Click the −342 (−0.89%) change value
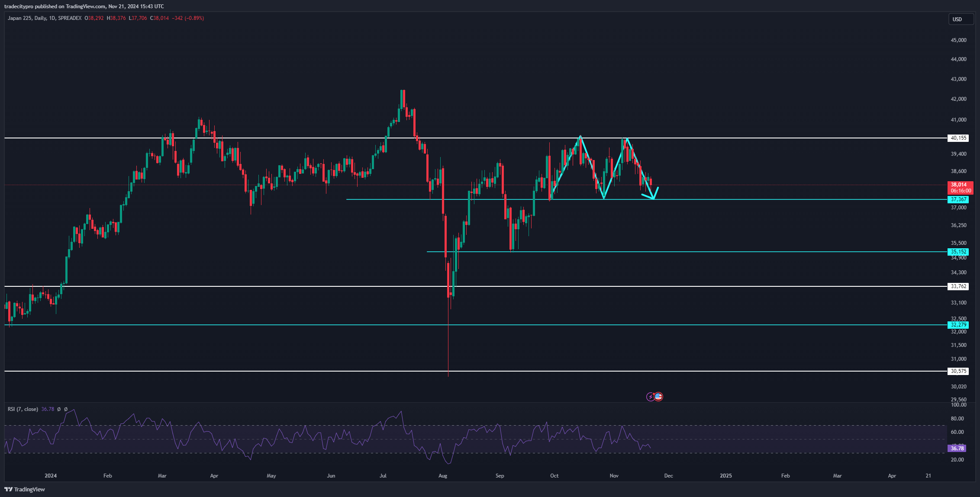This screenshot has width=980, height=497. (188, 18)
